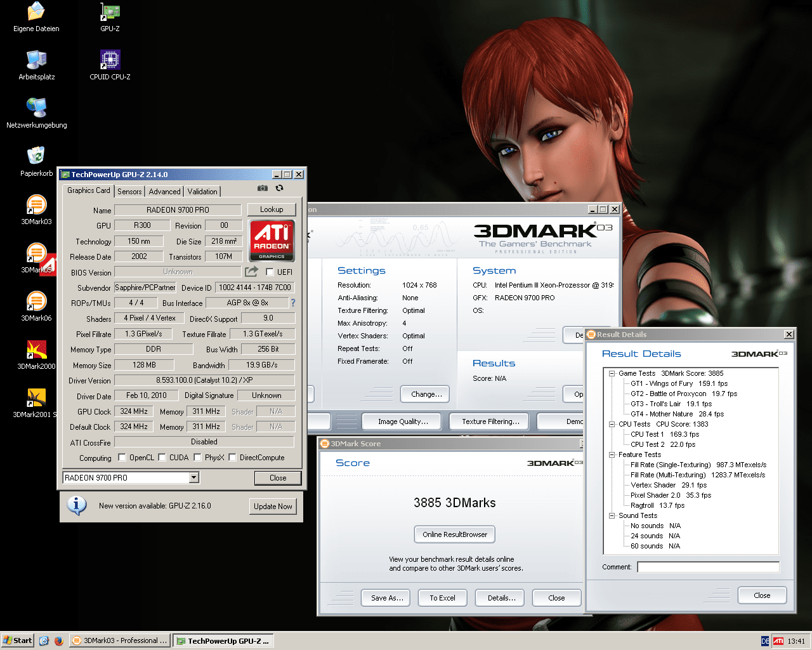The width and height of the screenshot is (812, 650).
Task: Collapse the Feature Tests tree node
Action: tap(612, 454)
